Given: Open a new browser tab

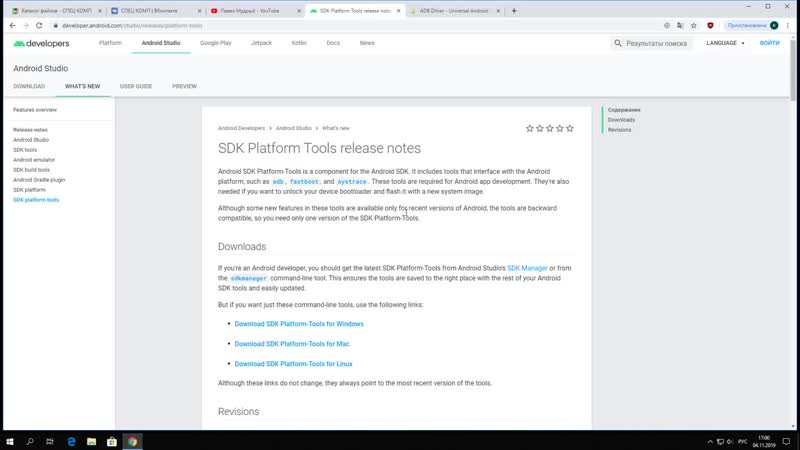Looking at the screenshot, I should tap(514, 11).
